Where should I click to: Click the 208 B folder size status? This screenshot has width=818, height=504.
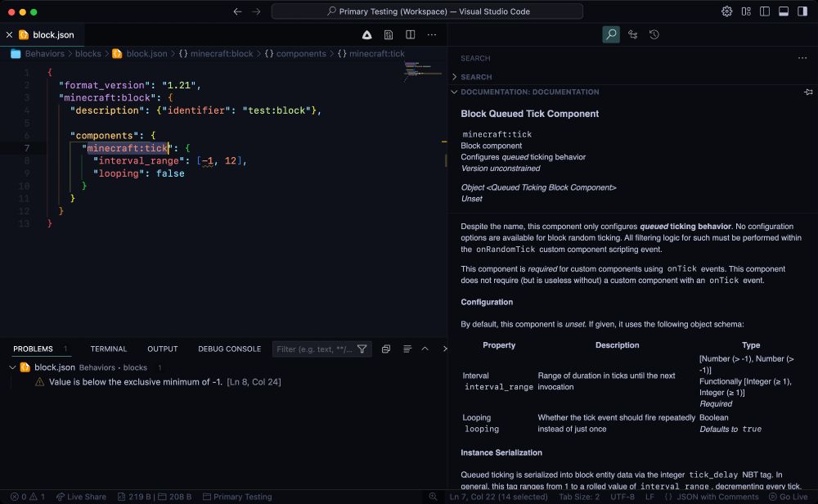point(175,497)
